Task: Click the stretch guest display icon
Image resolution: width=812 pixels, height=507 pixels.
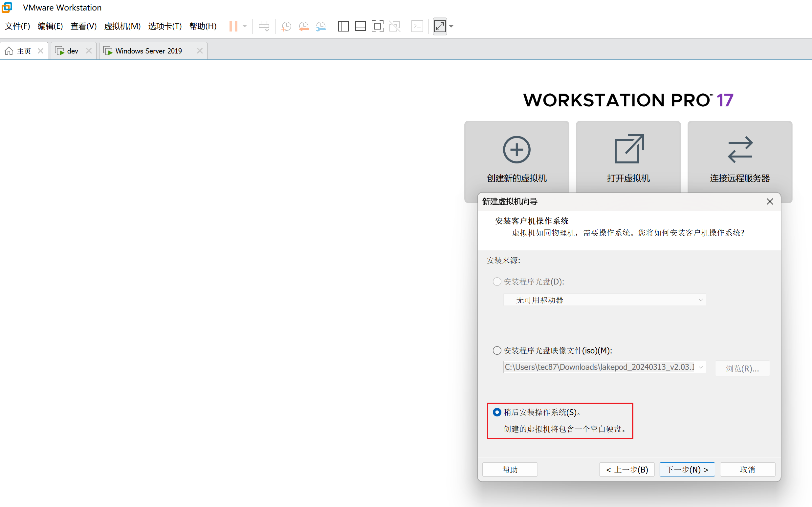Action: pyautogui.click(x=440, y=26)
